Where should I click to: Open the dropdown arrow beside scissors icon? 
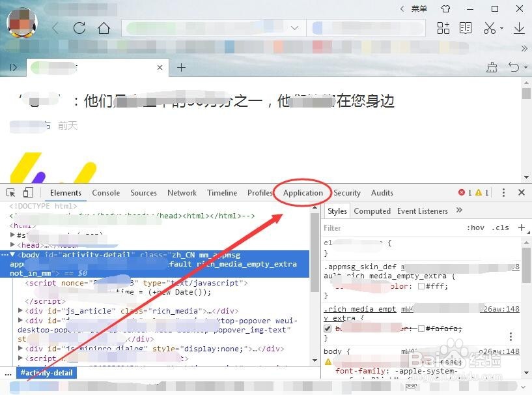pyautogui.click(x=501, y=29)
